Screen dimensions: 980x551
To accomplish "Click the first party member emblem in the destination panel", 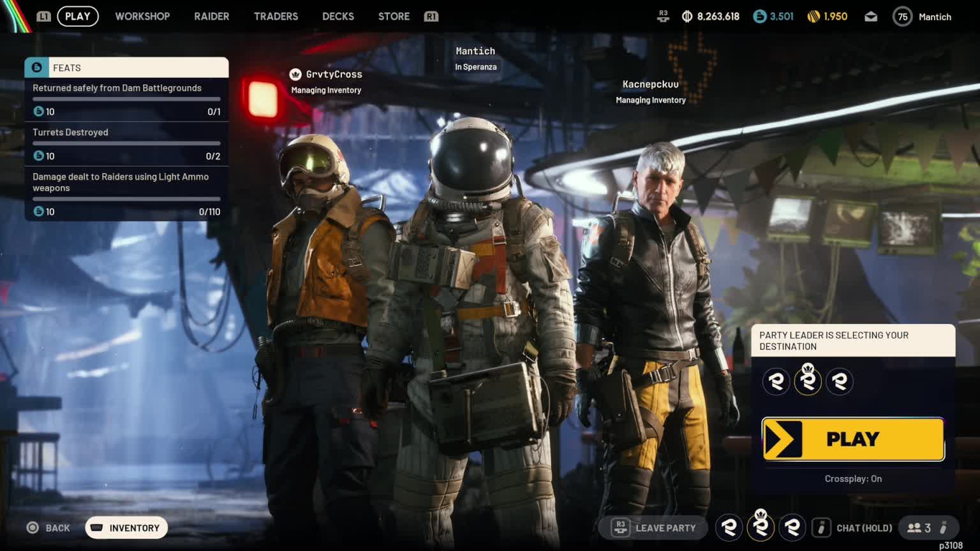I will (x=776, y=381).
